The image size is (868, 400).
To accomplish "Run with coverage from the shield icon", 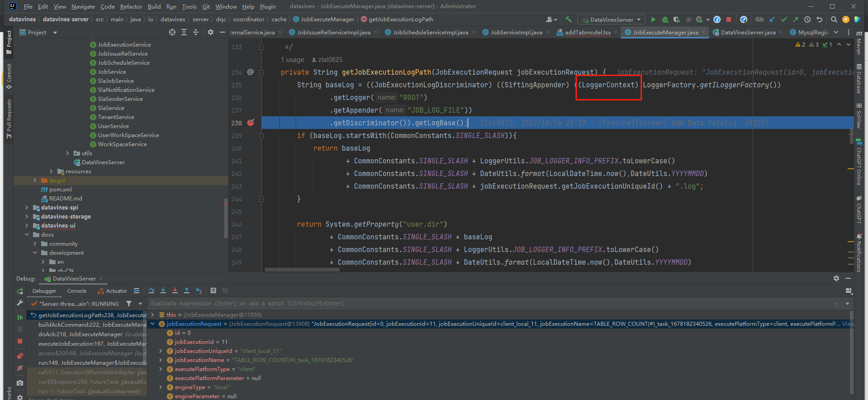I will (676, 19).
